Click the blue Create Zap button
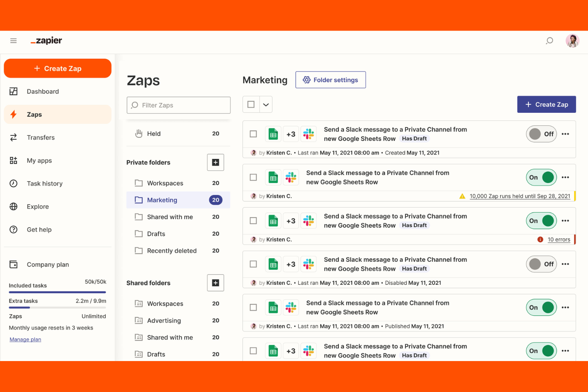 click(x=546, y=104)
